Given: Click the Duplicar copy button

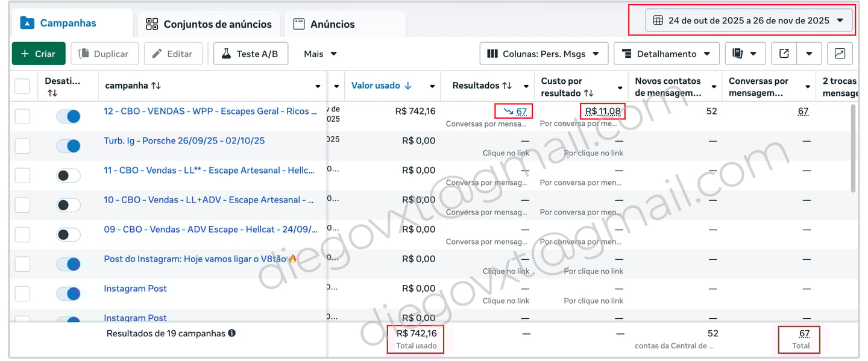Looking at the screenshot, I should (104, 54).
